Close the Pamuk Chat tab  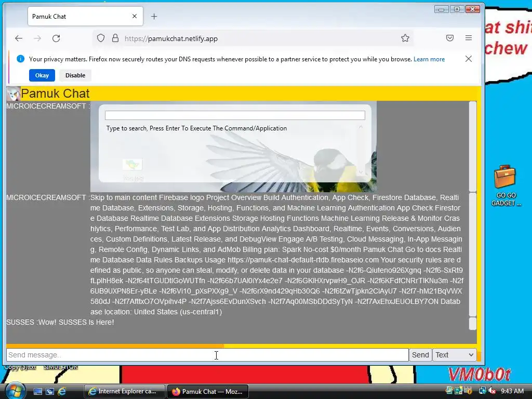pos(135,16)
